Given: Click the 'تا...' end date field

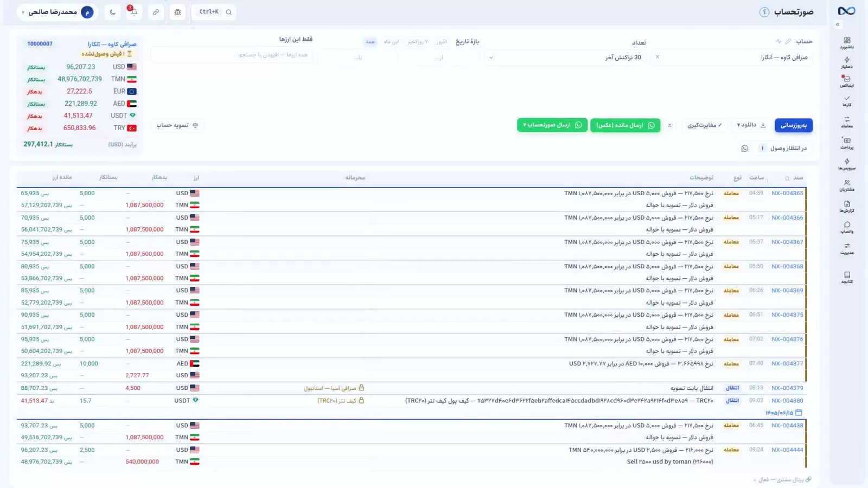Looking at the screenshot, I should 358,57.
